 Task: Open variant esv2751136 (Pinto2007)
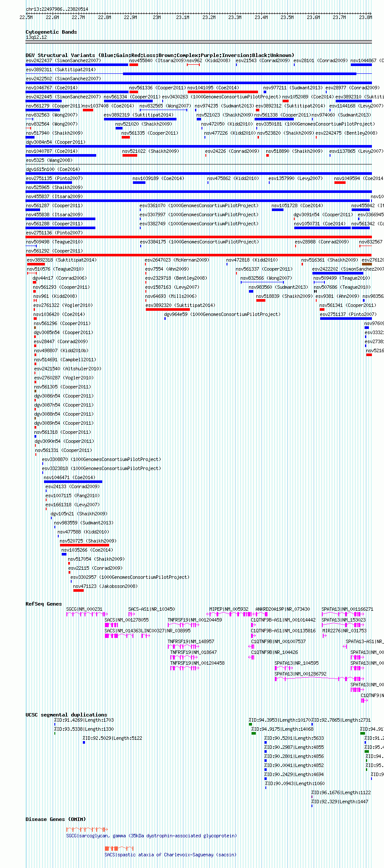(54, 233)
